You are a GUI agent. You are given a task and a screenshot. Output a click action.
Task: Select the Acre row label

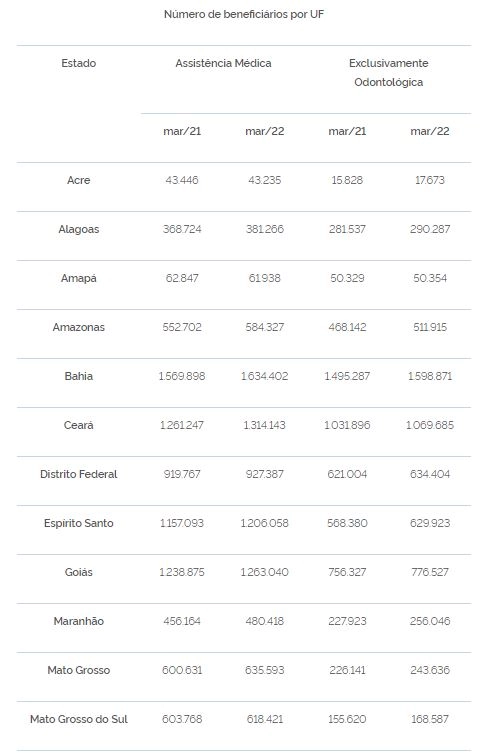[x=78, y=180]
